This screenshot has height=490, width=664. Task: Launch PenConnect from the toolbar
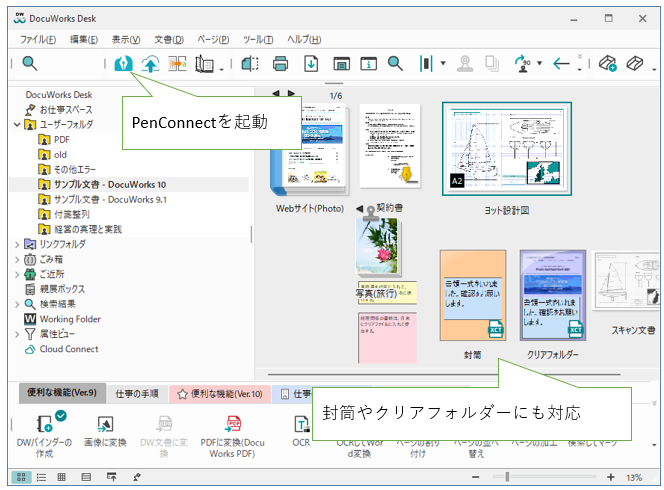coord(123,64)
